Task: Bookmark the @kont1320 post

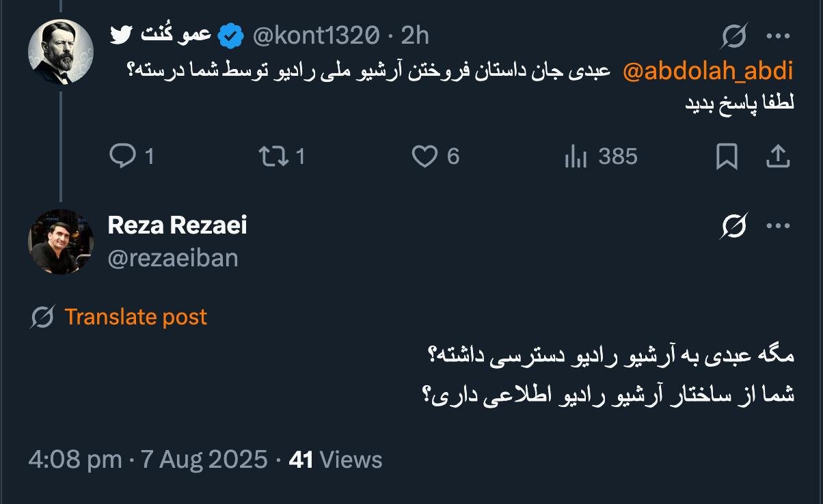Action: pos(726,157)
